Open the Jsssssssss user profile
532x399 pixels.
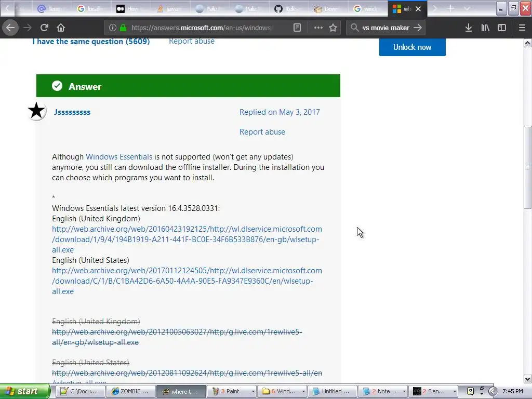coord(72,112)
